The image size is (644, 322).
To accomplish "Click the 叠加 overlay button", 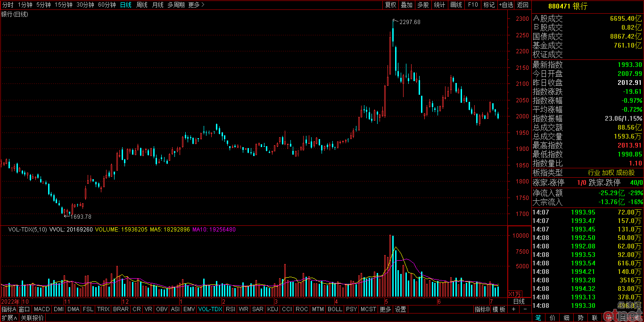I will 407,5.
